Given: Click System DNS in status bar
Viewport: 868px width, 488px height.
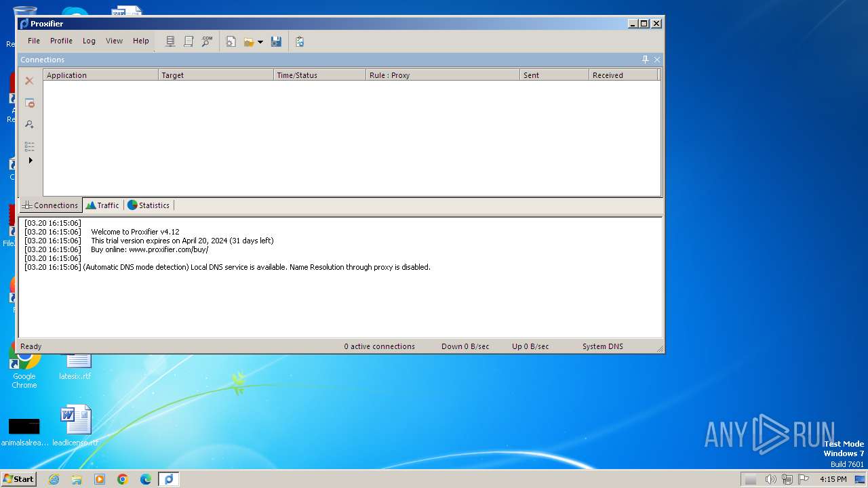Looking at the screenshot, I should click(602, 346).
